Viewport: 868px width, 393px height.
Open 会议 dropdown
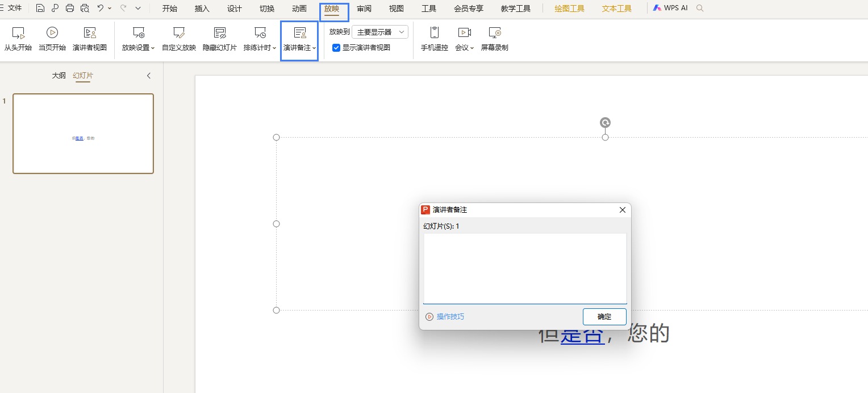click(465, 39)
